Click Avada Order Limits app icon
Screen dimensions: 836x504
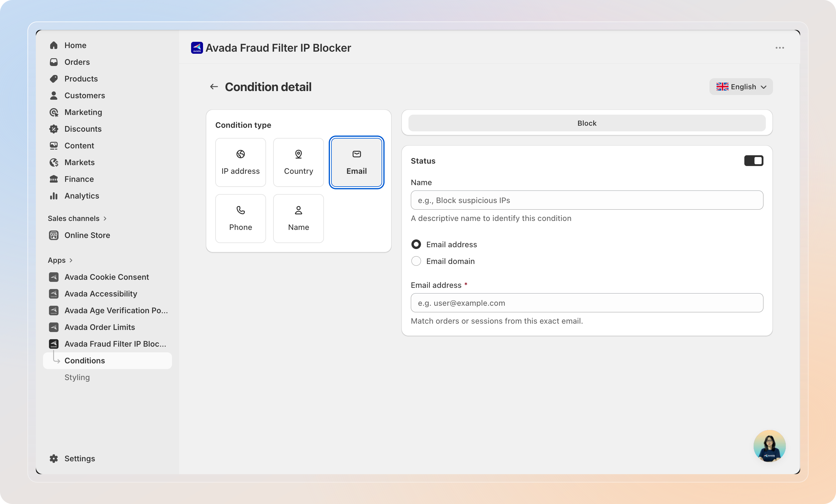[x=54, y=327]
